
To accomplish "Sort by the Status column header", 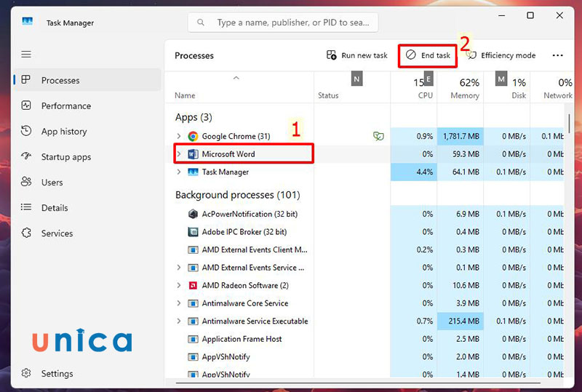I will [x=352, y=87].
